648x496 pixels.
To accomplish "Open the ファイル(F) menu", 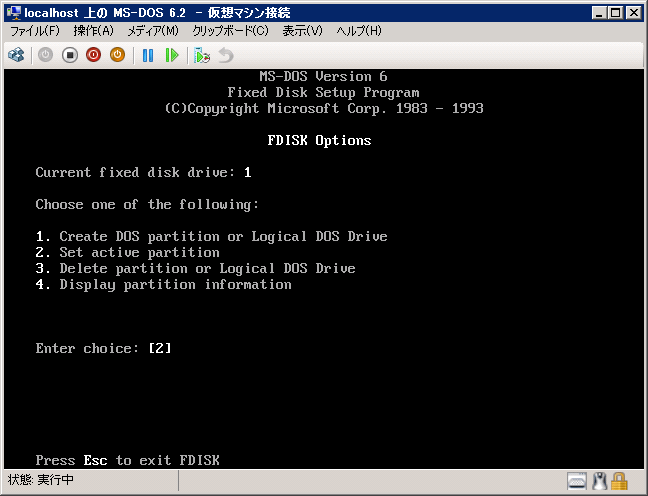I will tap(35, 31).
